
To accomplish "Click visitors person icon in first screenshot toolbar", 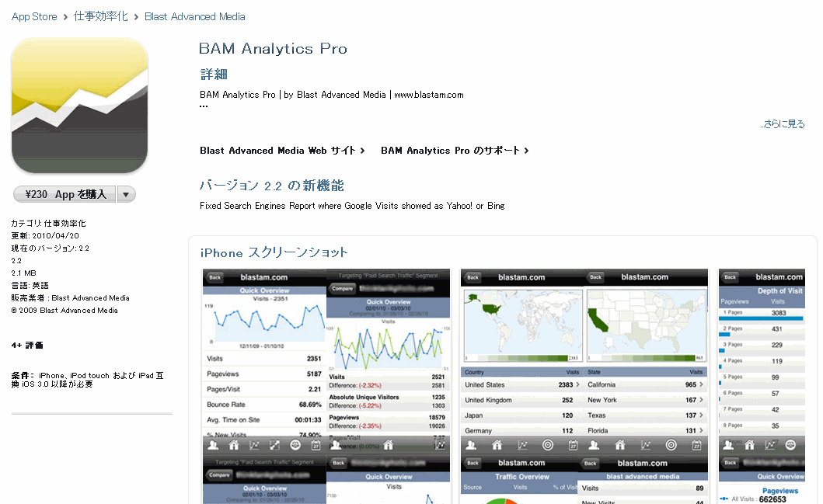I will pyautogui.click(x=213, y=445).
